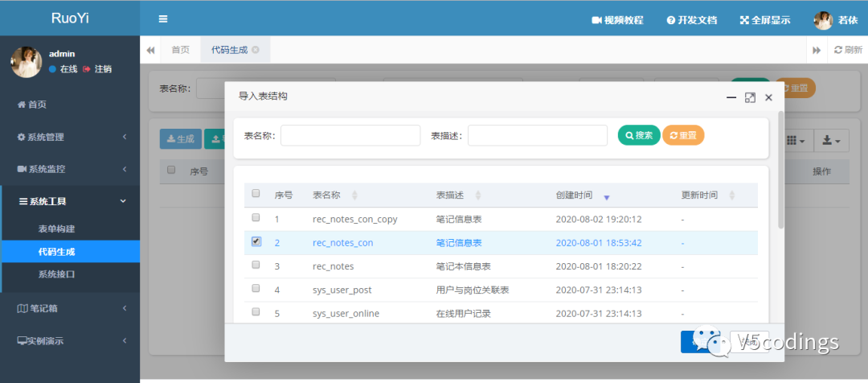Open the 表单构建 submenu item
Viewport: 868px width, 383px height.
56,229
